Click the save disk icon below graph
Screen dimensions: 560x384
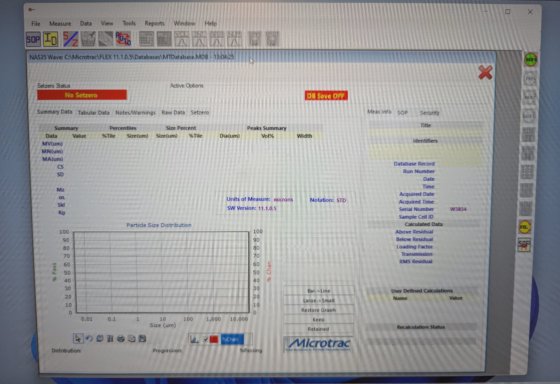[142, 338]
